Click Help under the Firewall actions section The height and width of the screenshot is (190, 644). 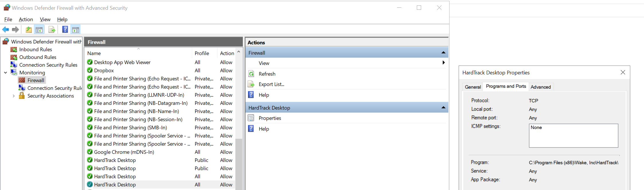264,95
